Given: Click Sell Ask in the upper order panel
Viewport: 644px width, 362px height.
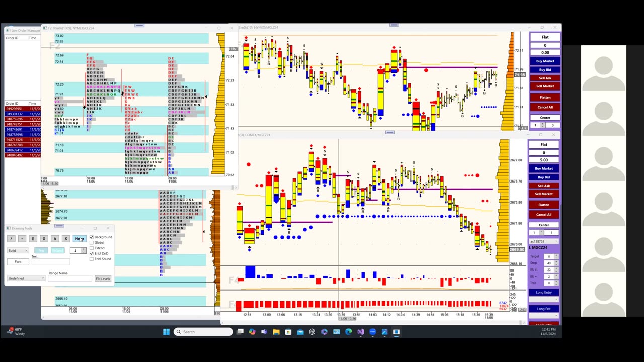Looking at the screenshot, I should pyautogui.click(x=545, y=78).
